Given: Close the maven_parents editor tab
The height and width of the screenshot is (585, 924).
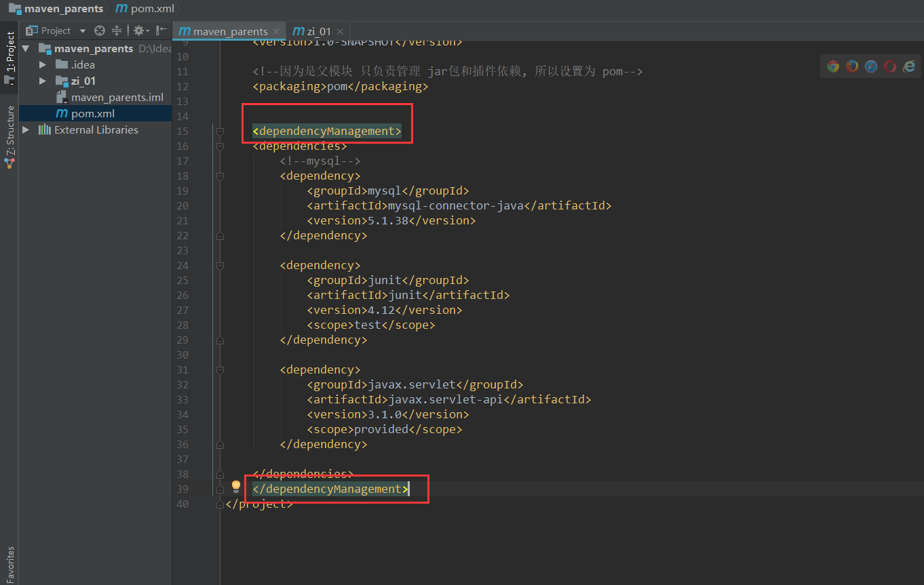Looking at the screenshot, I should [x=276, y=32].
